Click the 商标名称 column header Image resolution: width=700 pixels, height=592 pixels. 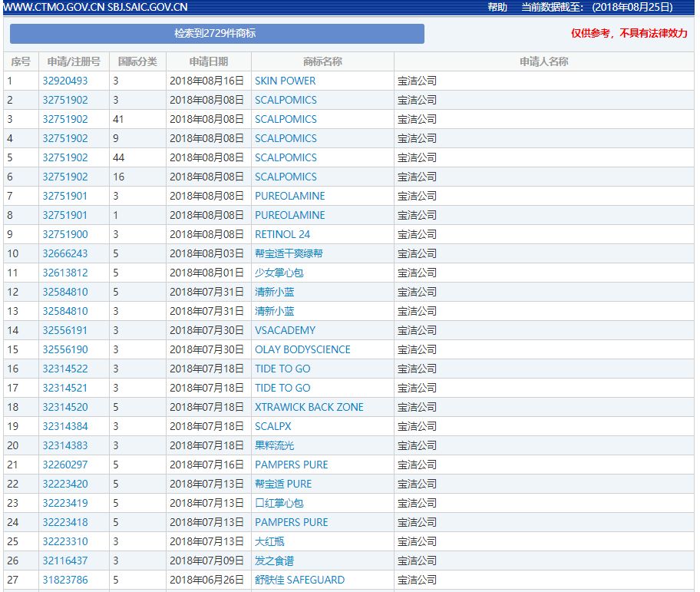pyautogui.click(x=322, y=61)
